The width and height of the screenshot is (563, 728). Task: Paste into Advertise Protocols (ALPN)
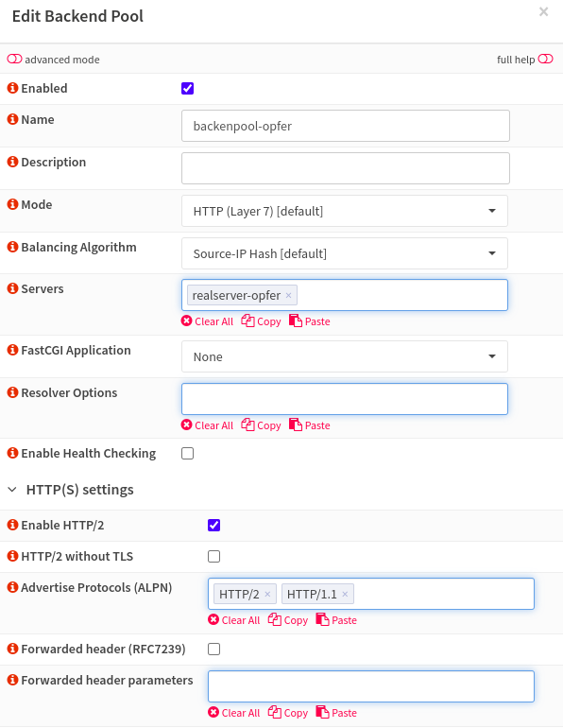pos(336,620)
